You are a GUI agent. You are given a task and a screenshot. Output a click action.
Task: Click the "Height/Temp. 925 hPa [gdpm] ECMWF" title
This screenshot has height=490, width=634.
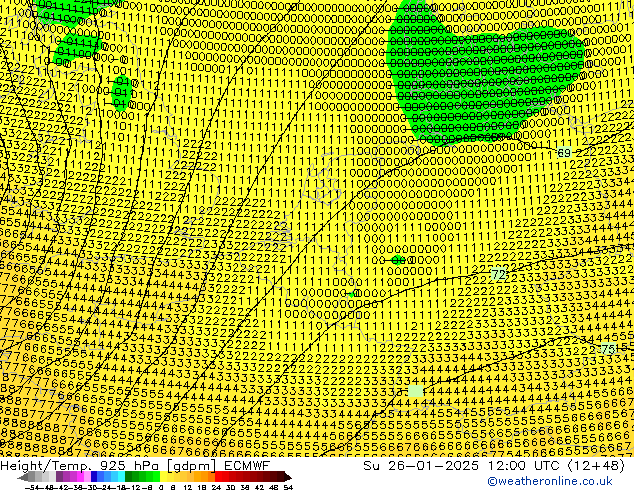point(135,465)
